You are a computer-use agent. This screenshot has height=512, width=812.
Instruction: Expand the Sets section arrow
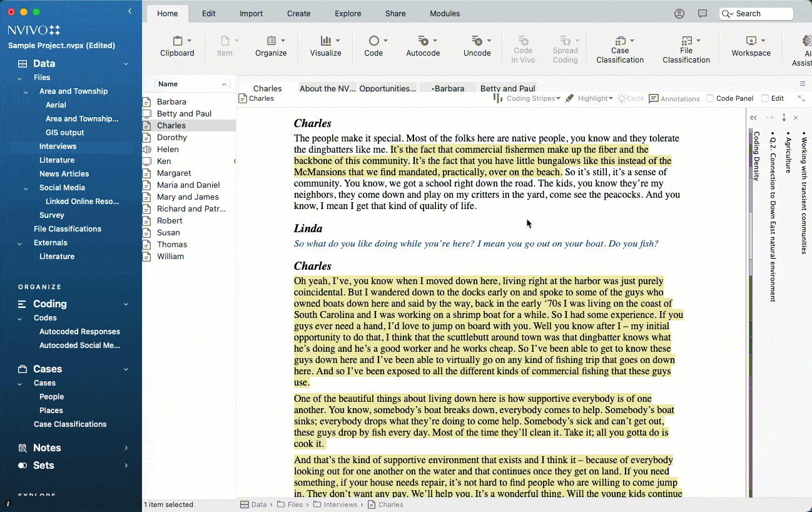pos(126,466)
